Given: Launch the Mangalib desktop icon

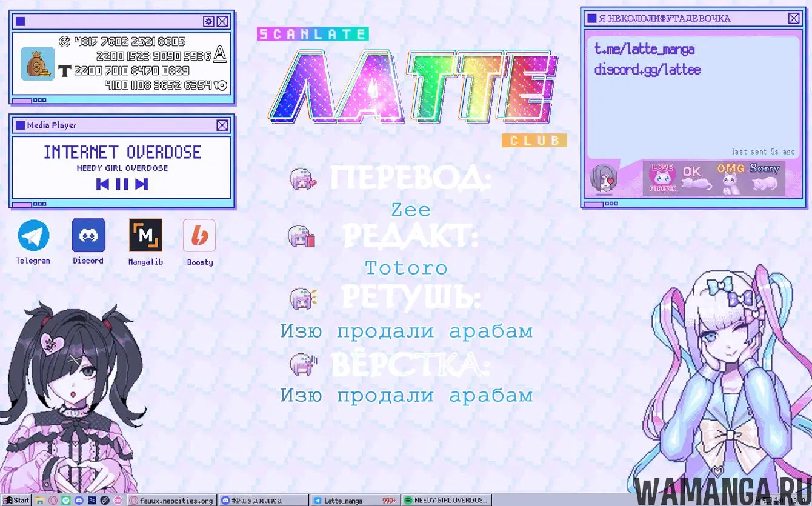Looking at the screenshot, I should (145, 235).
